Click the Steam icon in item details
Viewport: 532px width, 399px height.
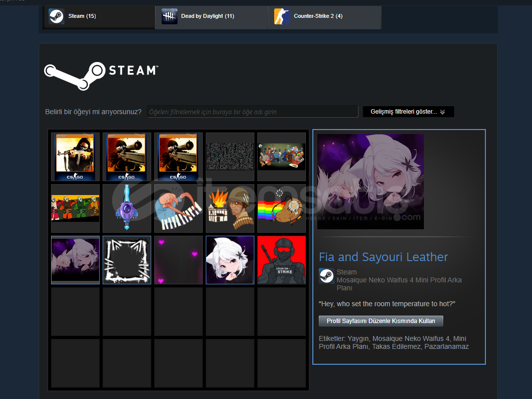point(326,276)
